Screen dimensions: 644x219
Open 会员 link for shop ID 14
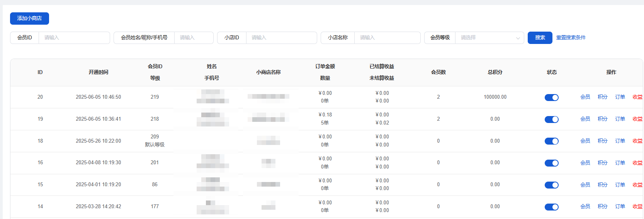585,207
